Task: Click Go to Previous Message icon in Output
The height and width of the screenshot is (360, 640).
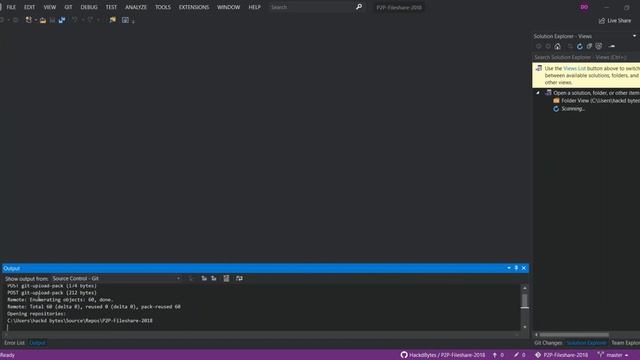Action: pos(204,278)
